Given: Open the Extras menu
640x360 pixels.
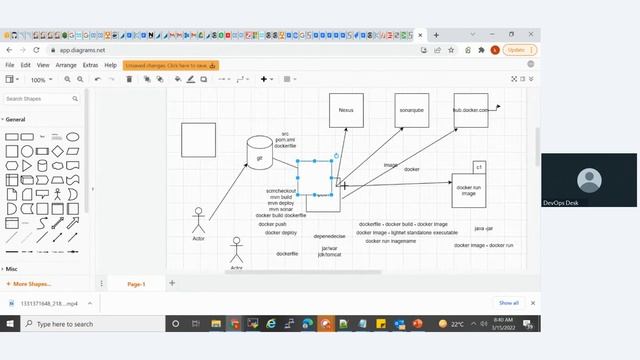Looking at the screenshot, I should coord(90,65).
